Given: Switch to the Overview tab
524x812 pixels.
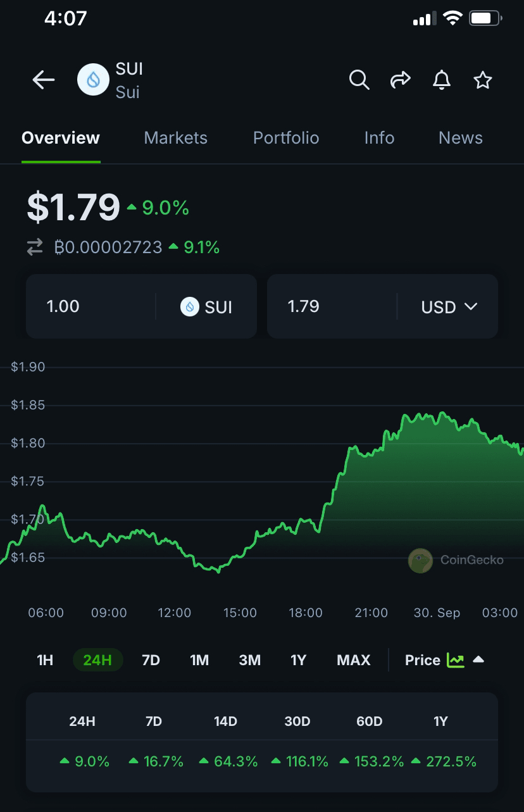Looking at the screenshot, I should click(x=61, y=138).
